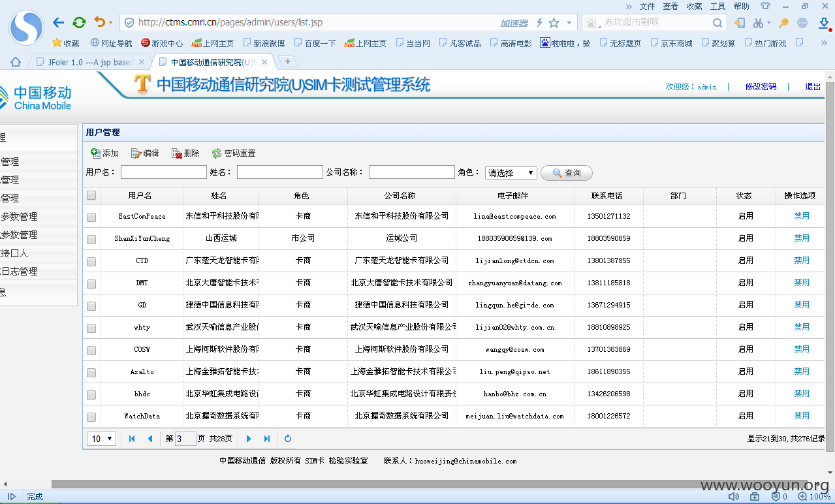Check the EastComPeace row checkbox
Image resolution: width=835 pixels, height=504 pixels.
[x=91, y=217]
